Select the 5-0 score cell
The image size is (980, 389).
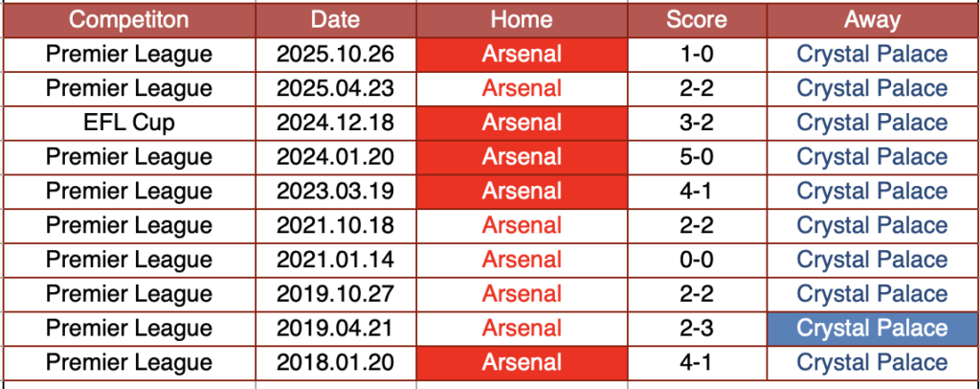click(x=697, y=157)
